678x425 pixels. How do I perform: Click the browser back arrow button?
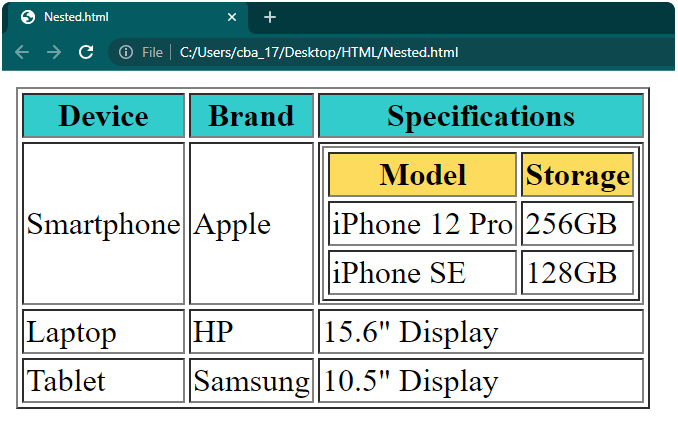click(x=22, y=52)
